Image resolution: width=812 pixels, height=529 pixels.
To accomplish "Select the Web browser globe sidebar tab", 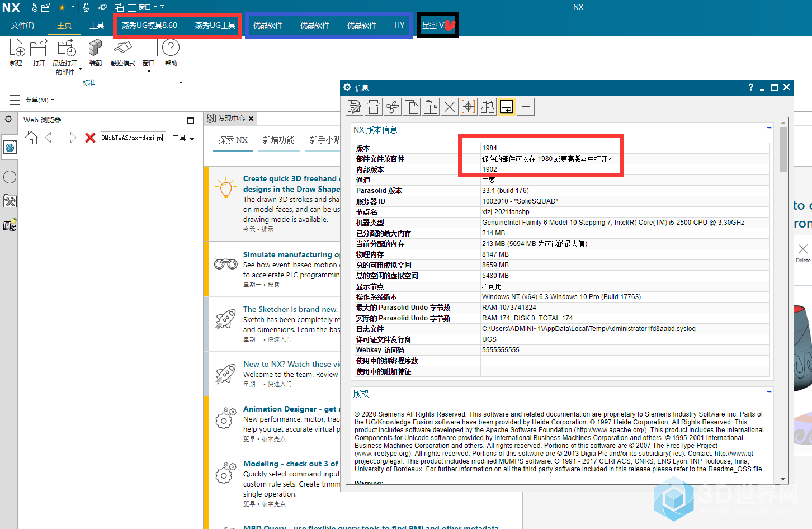I will click(10, 148).
